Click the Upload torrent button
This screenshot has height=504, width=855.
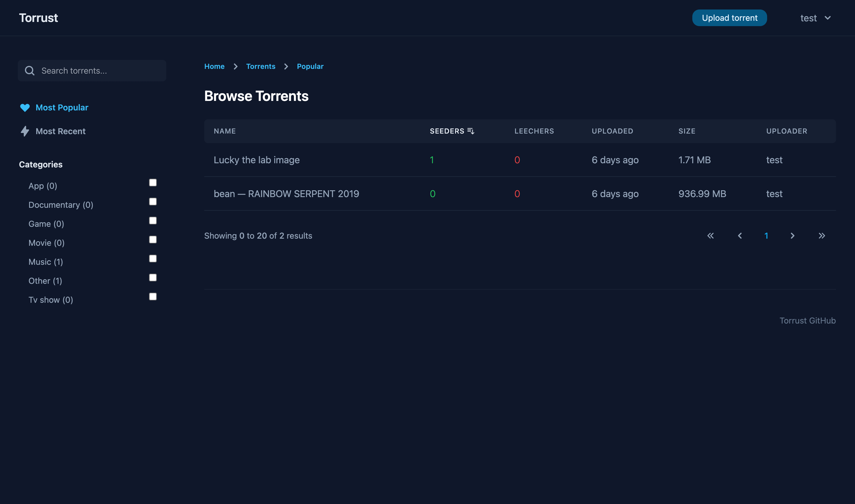coord(730,18)
